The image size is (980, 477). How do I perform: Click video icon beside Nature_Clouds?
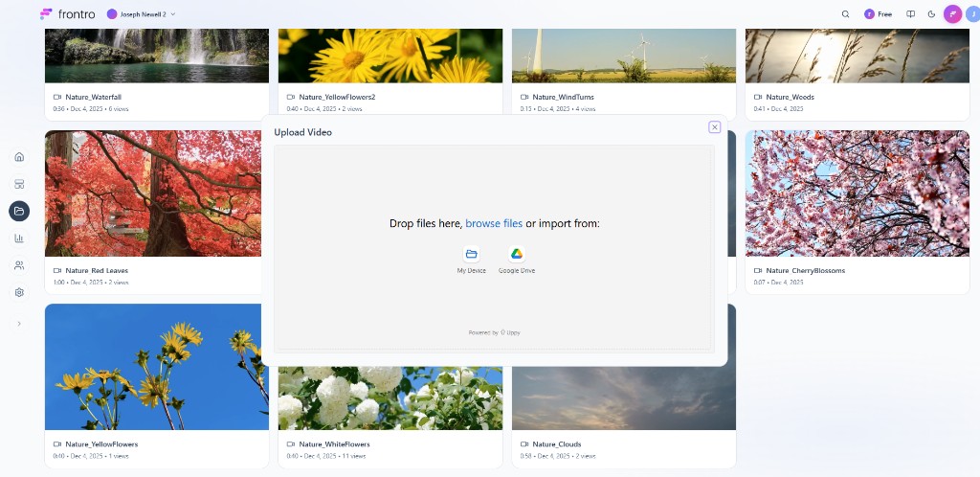(524, 443)
